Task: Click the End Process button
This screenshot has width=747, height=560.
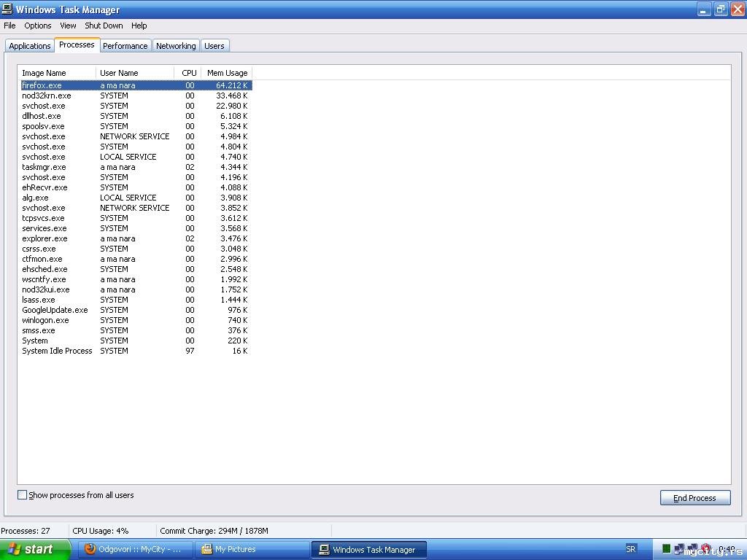Action: click(695, 498)
